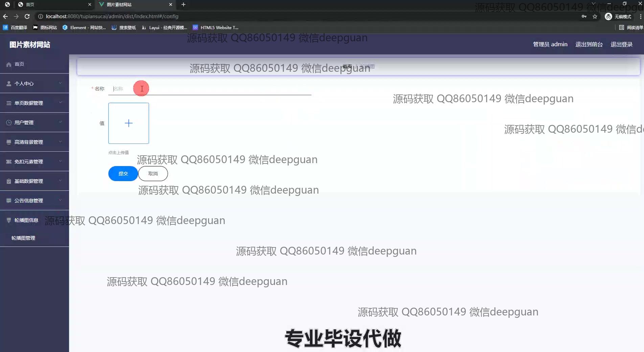
Task: Open the browser three-dot menu
Action: coord(640,16)
